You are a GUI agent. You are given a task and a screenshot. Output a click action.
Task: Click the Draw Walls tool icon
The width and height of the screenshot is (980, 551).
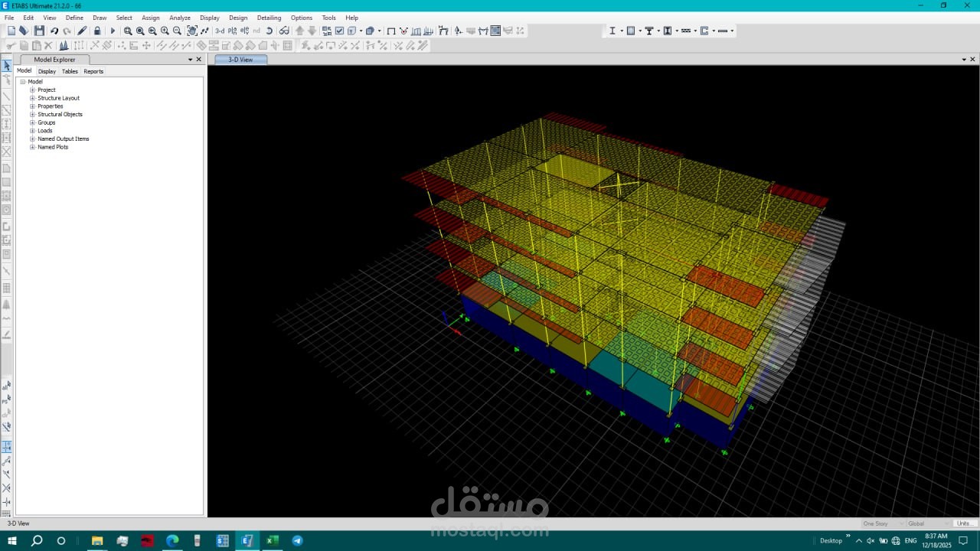pos(7,227)
